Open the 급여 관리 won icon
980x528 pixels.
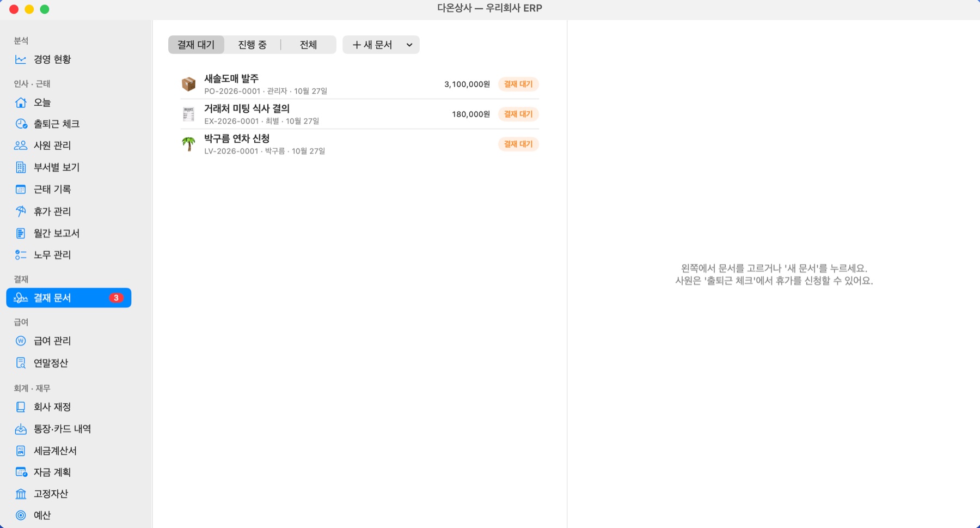(21, 341)
